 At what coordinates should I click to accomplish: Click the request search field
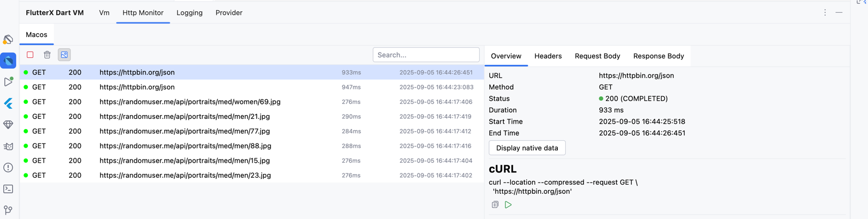click(426, 55)
